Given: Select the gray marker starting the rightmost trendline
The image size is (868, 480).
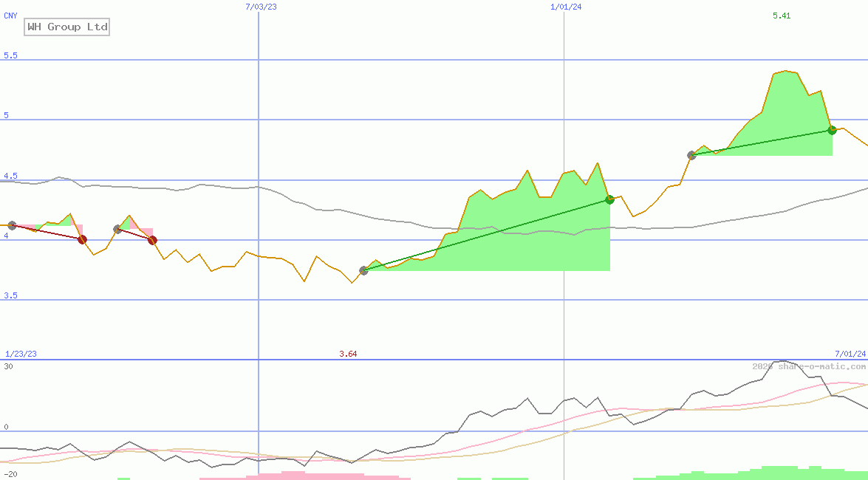Looking at the screenshot, I should pyautogui.click(x=692, y=155).
